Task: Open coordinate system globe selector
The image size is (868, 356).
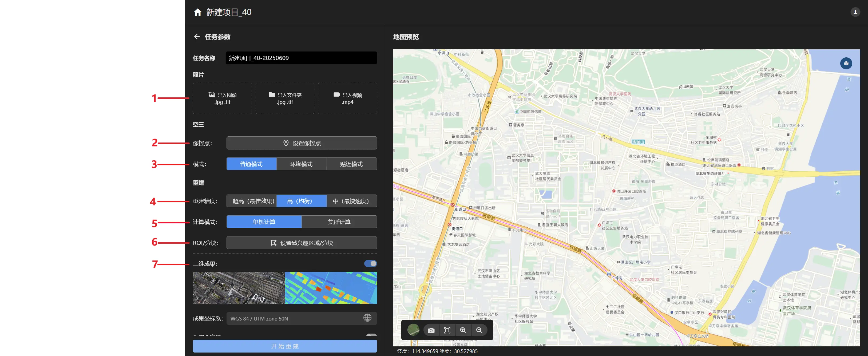Action: point(367,318)
